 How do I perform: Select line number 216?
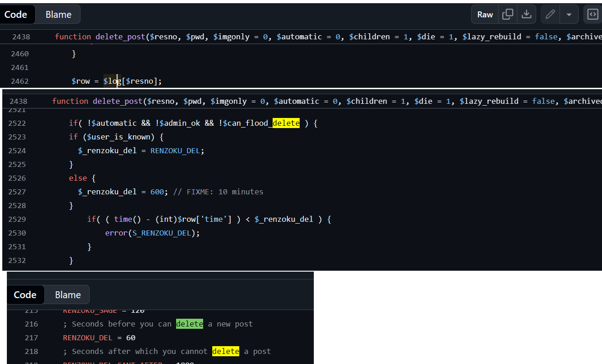[32, 324]
